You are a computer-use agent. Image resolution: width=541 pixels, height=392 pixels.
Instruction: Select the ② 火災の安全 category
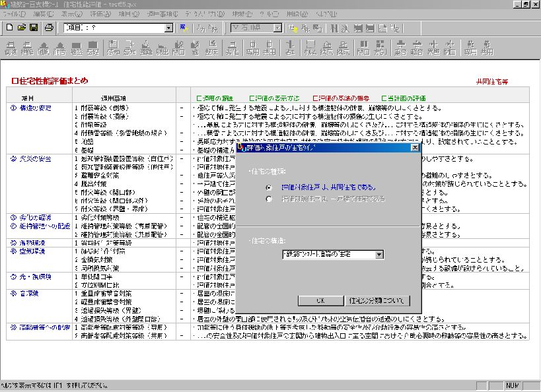(x=30, y=159)
